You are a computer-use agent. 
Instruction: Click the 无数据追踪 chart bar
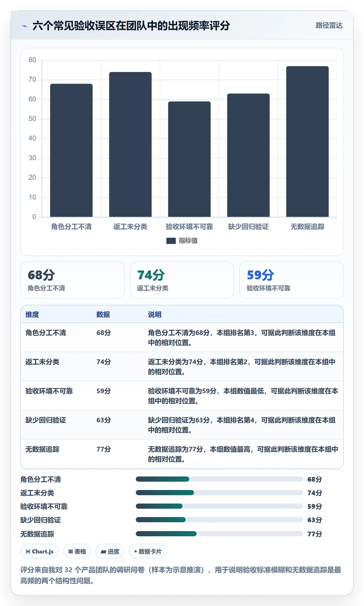(307, 141)
